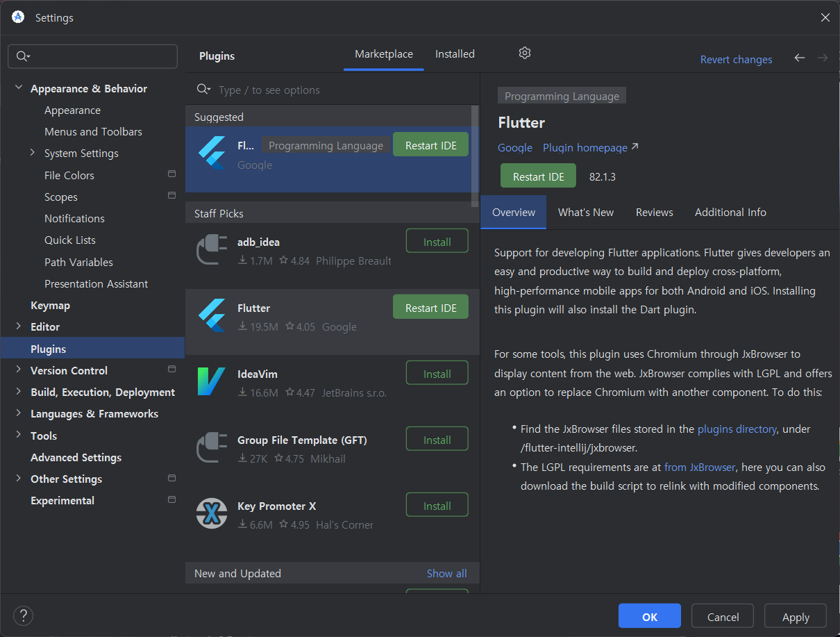This screenshot has height=637, width=840.
Task: Expand the Other Settings section
Action: (x=18, y=479)
